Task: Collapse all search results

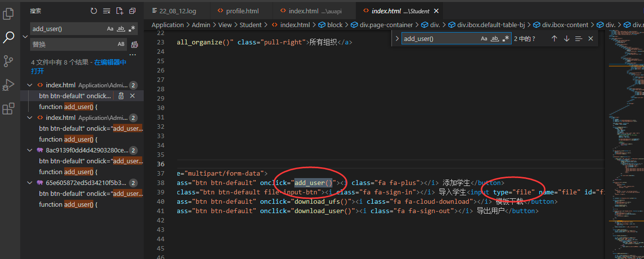Action: (132, 11)
